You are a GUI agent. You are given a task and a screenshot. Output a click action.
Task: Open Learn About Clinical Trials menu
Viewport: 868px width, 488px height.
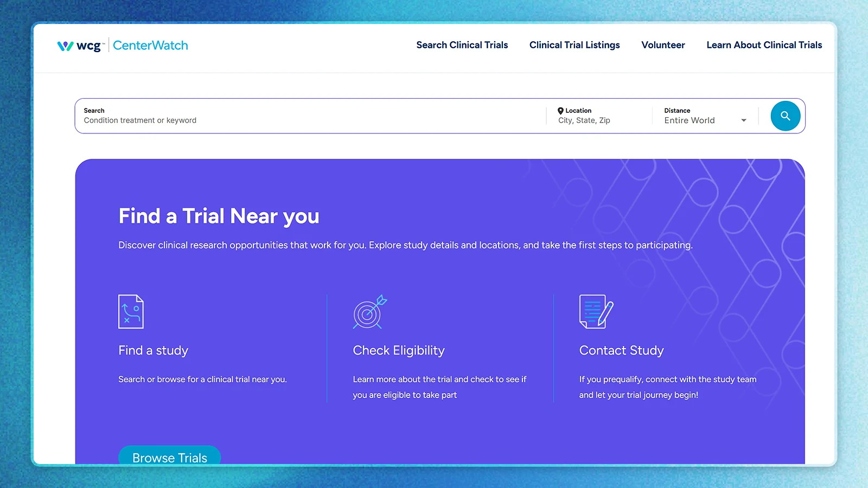click(x=764, y=45)
